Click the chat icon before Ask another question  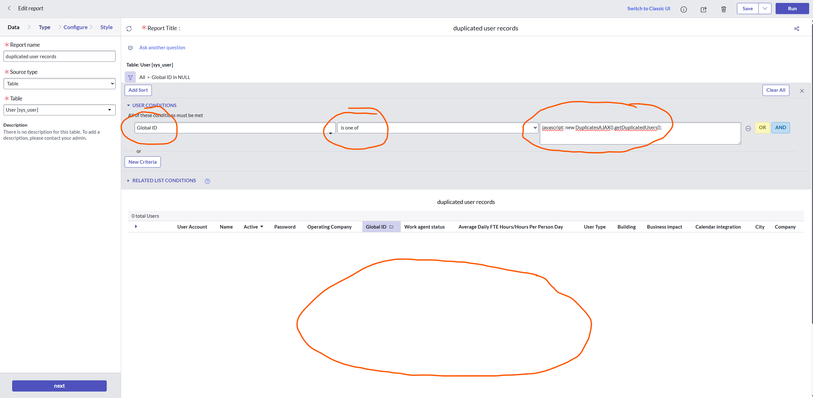(x=130, y=48)
